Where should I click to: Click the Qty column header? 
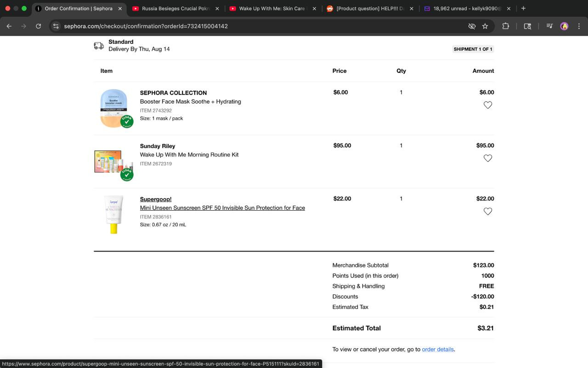click(x=401, y=71)
